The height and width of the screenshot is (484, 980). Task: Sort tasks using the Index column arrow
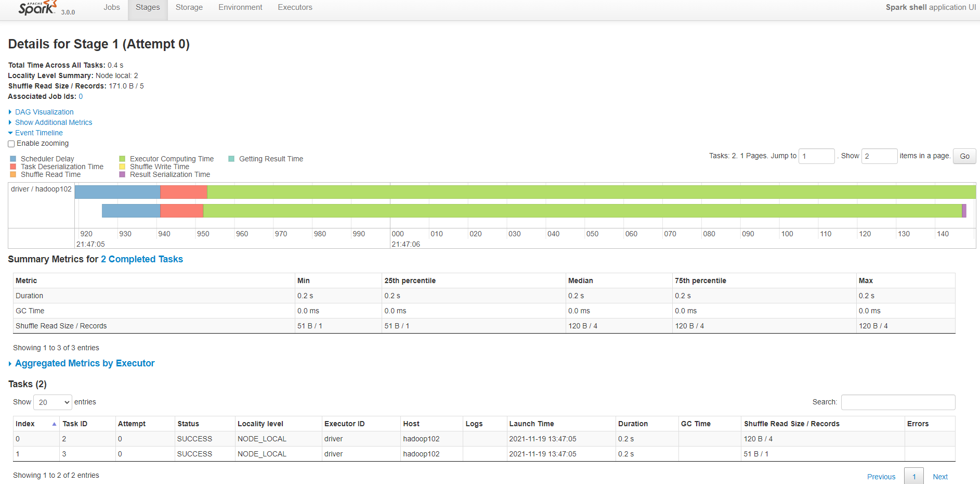(54, 424)
